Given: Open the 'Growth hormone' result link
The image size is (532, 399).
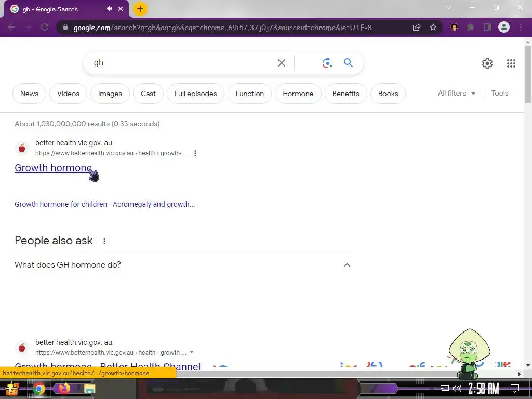Looking at the screenshot, I should point(53,168).
